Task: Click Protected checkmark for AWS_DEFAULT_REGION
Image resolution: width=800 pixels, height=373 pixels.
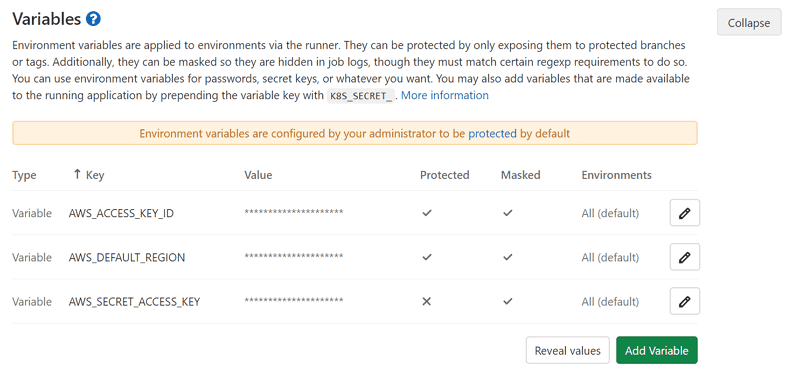Action: tap(427, 257)
